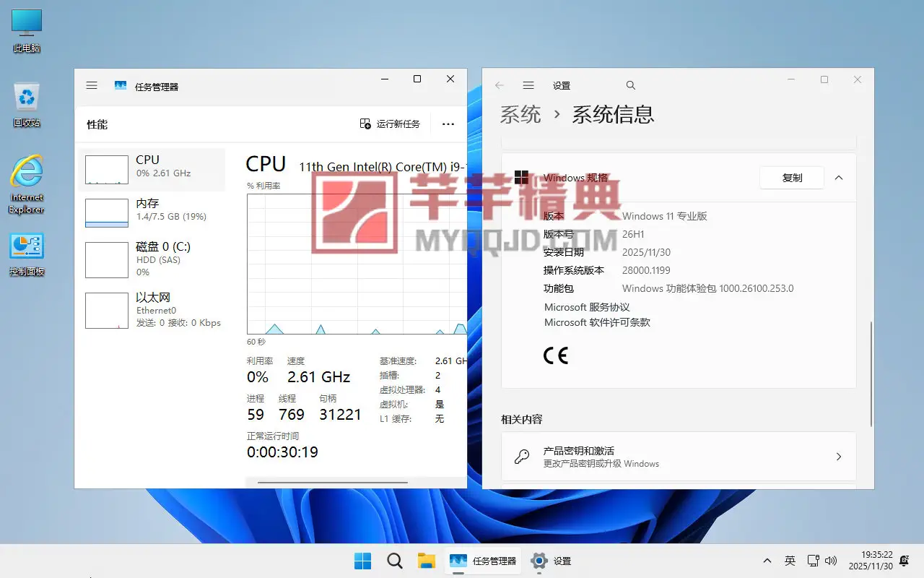
Task: Open Task Manager more options ellipsis
Action: tap(448, 124)
